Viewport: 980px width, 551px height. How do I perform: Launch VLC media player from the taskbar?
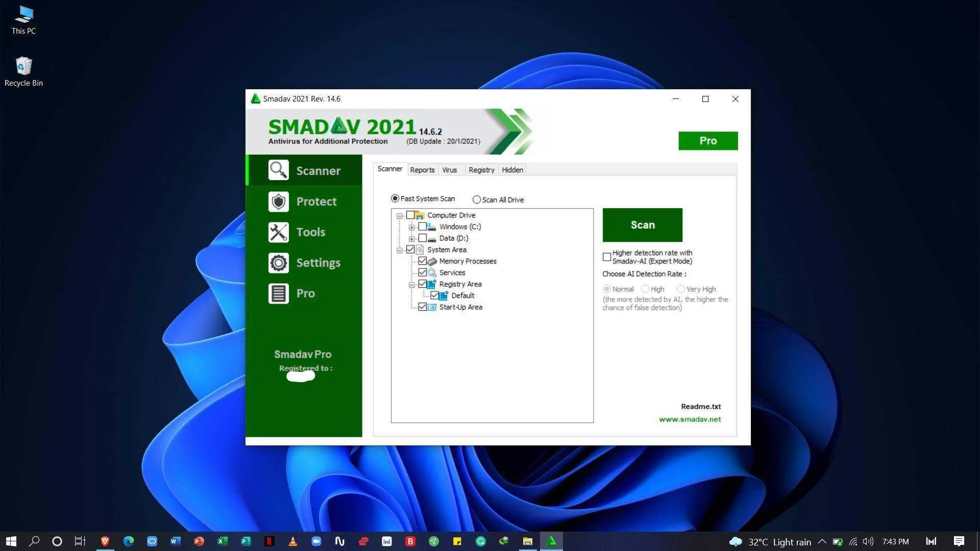[x=292, y=541]
